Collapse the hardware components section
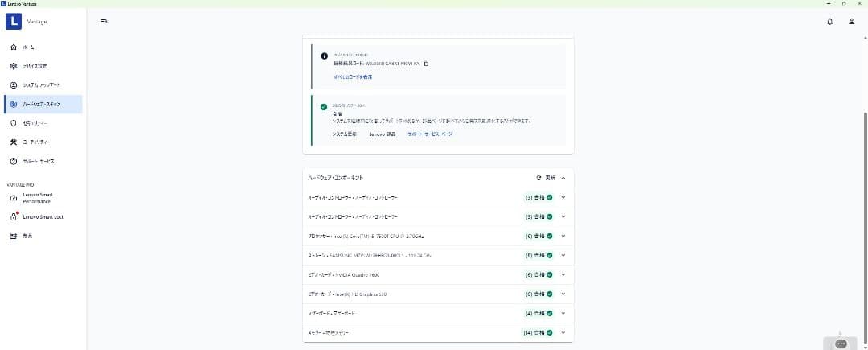 tap(563, 177)
